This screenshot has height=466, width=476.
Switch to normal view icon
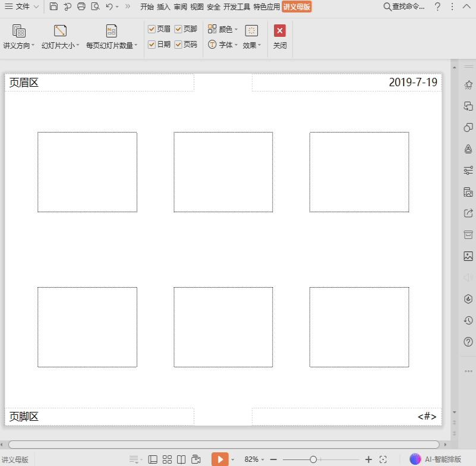tap(152, 459)
